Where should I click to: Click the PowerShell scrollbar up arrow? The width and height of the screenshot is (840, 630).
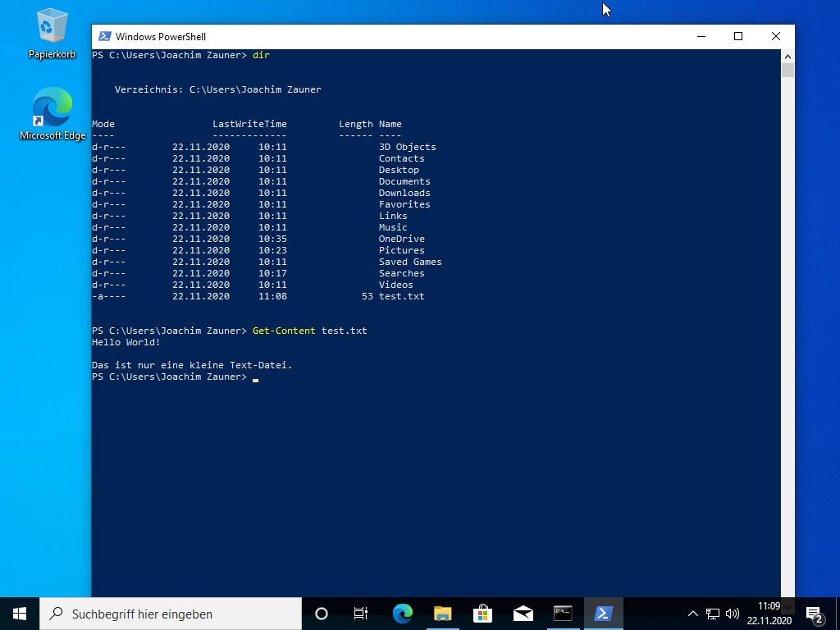coord(787,57)
